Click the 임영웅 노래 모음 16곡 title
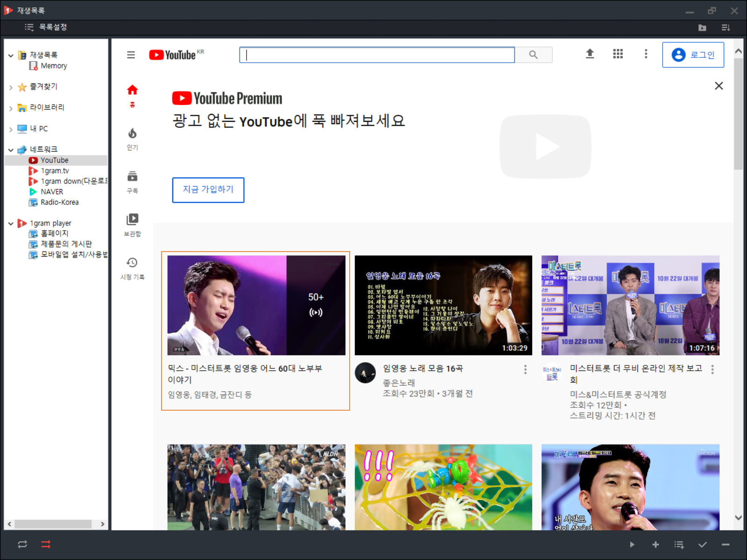 (x=423, y=369)
